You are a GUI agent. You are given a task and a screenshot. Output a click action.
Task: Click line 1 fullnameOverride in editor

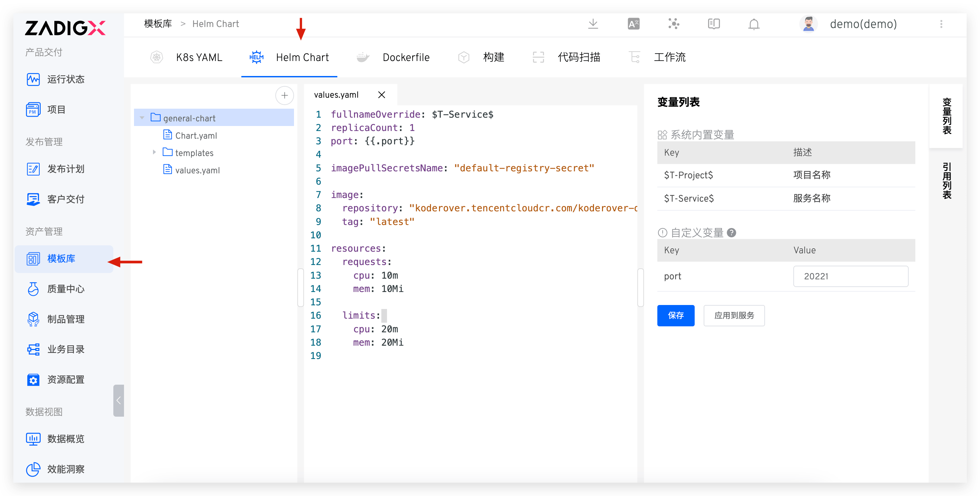click(x=412, y=114)
